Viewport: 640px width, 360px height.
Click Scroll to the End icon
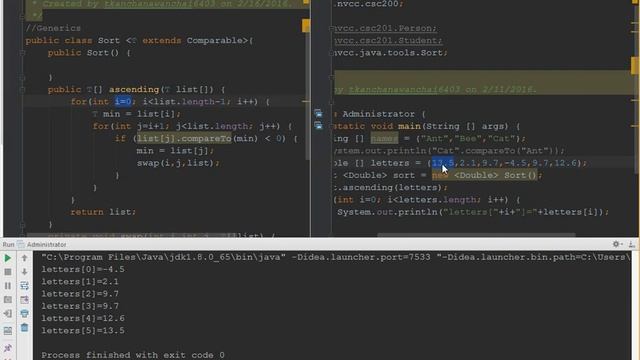(24, 300)
